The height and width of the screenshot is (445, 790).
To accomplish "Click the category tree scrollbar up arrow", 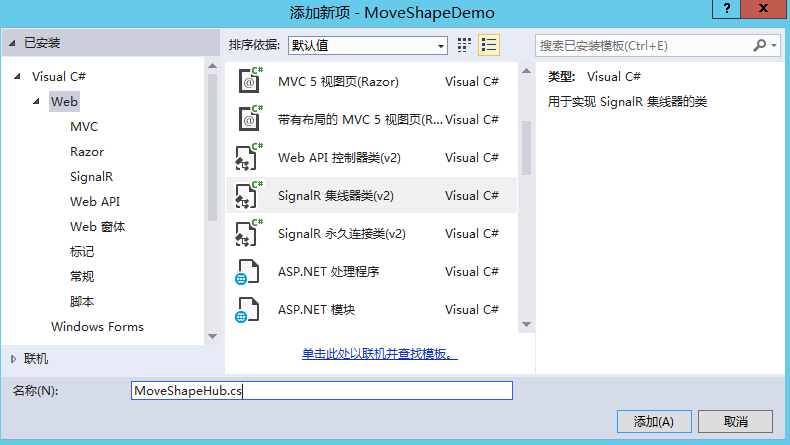I will [x=213, y=66].
